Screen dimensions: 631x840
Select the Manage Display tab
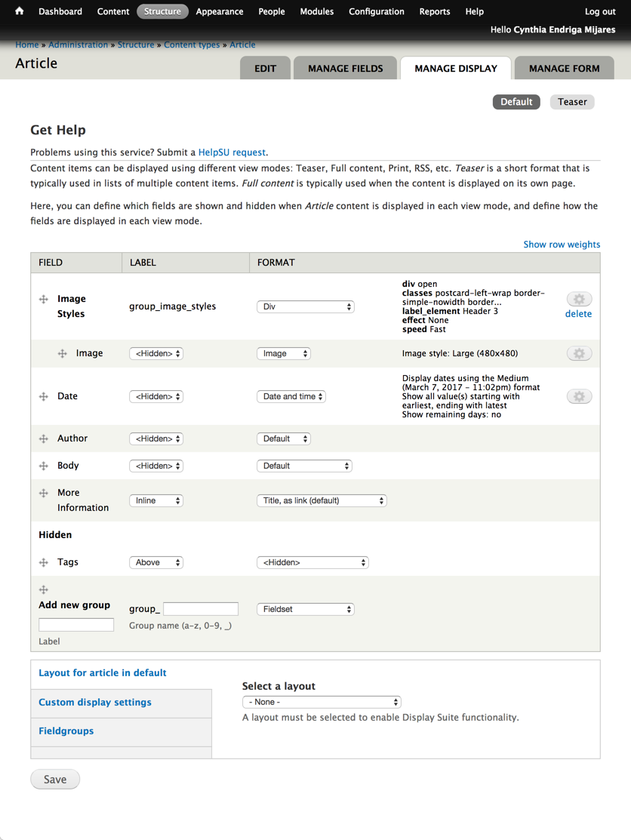456,68
